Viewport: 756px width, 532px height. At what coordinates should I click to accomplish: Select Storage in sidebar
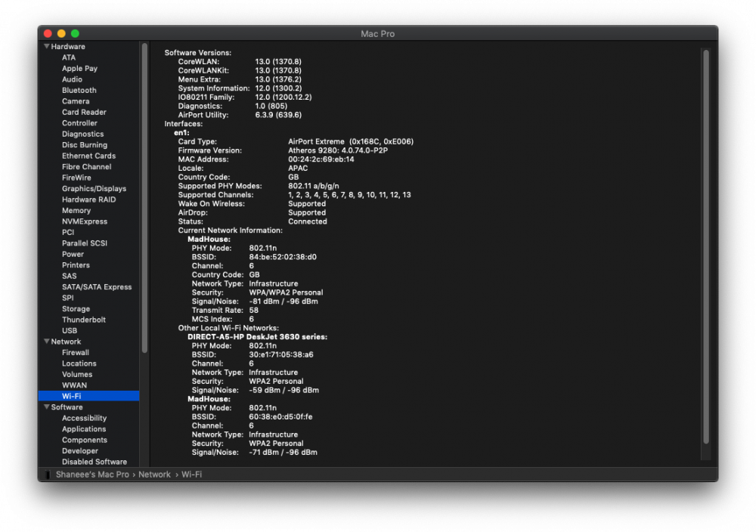point(76,308)
